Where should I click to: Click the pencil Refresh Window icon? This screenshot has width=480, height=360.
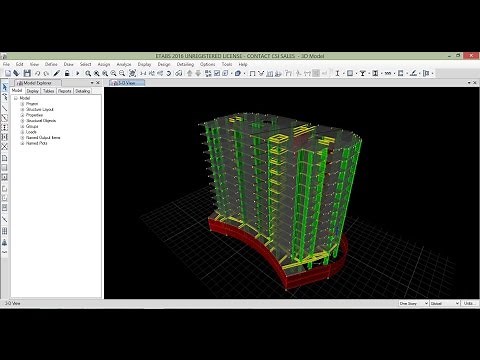click(x=57, y=73)
